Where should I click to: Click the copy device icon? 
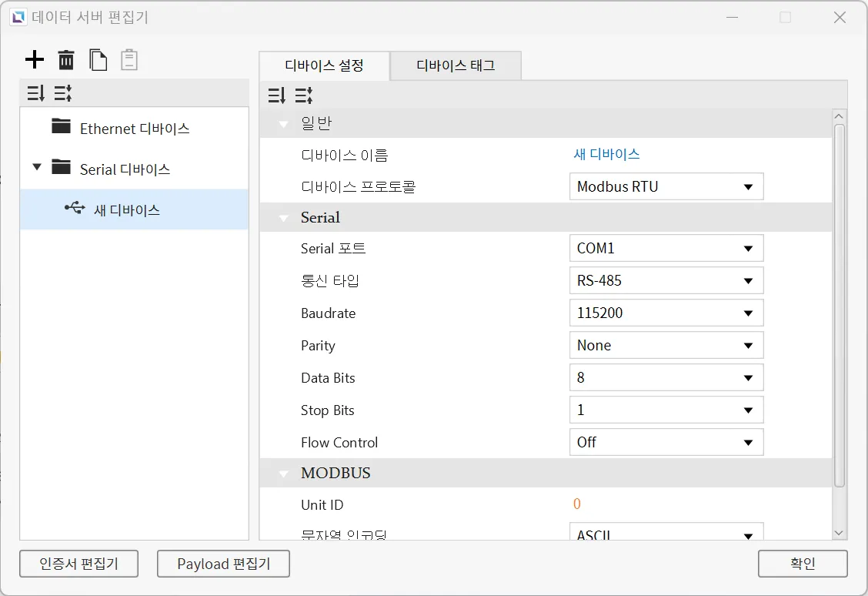(x=98, y=60)
